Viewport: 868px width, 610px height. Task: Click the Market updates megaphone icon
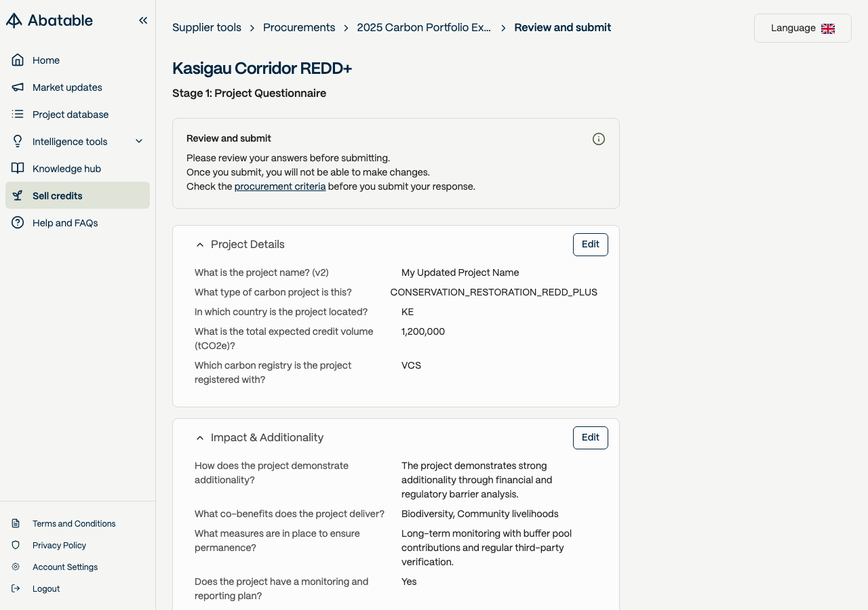pos(18,87)
